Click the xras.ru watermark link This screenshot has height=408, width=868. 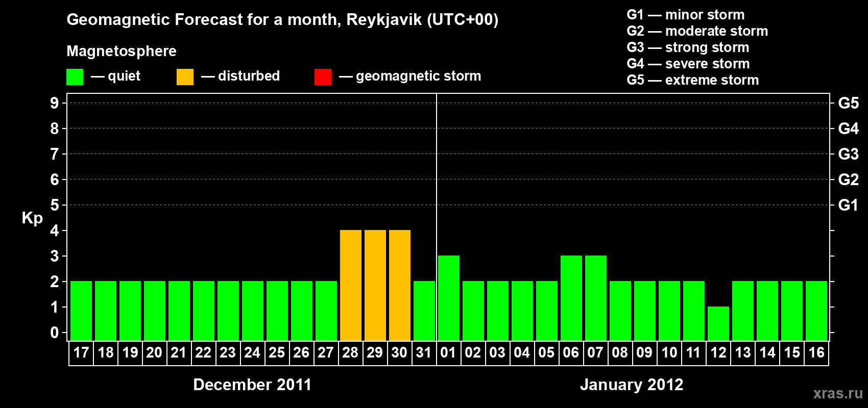pos(838,393)
